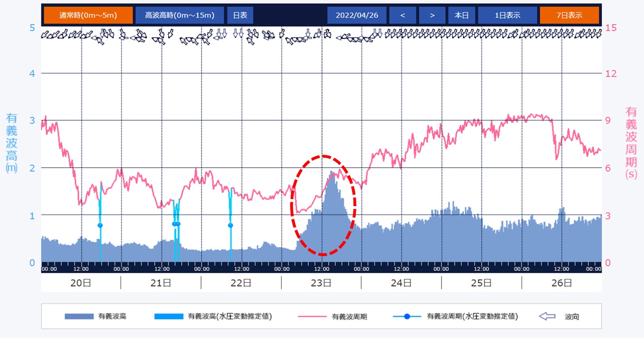
Task: Advance to next date with > arrow
Action: pyautogui.click(x=432, y=15)
